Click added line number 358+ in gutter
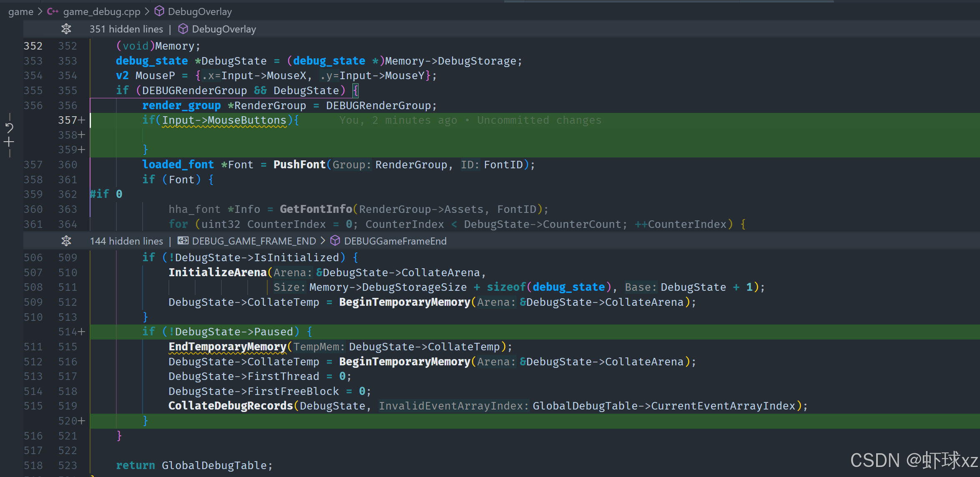Image resolution: width=980 pixels, height=477 pixels. (x=72, y=135)
